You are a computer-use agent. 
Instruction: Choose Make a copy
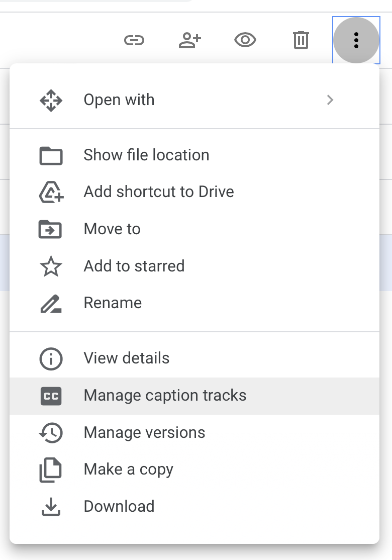click(128, 470)
